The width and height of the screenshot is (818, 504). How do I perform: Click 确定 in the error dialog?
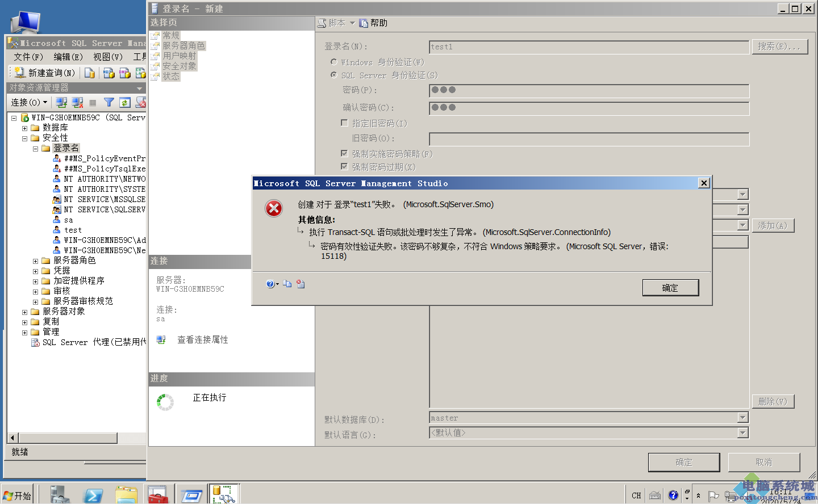pyautogui.click(x=670, y=288)
